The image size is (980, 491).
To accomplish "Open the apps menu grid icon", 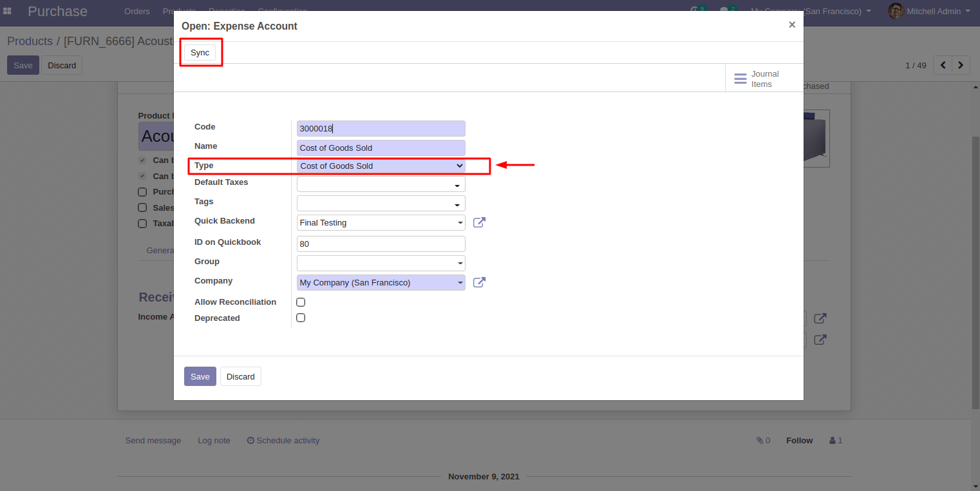I will (x=7, y=11).
